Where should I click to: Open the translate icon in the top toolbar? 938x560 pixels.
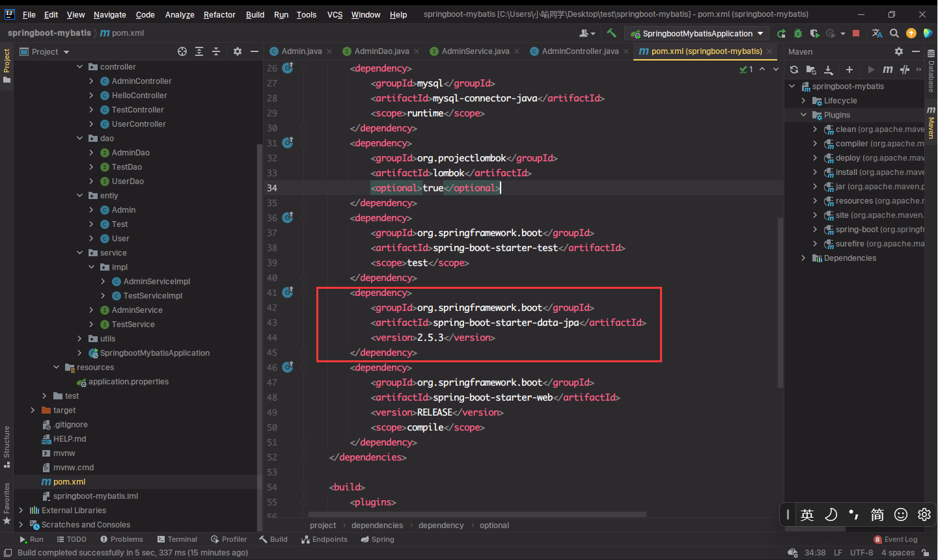coord(877,33)
